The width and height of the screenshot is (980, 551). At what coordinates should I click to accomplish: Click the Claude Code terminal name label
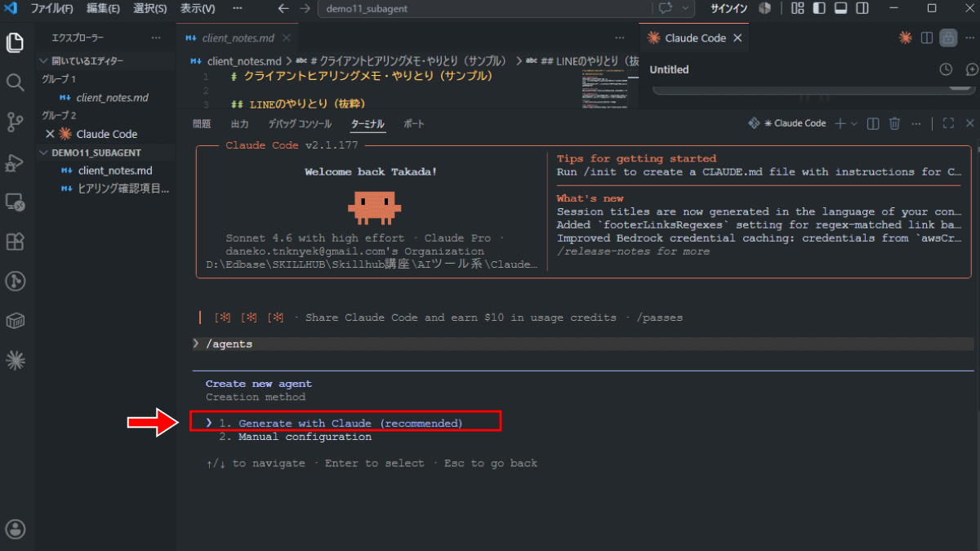coord(794,123)
